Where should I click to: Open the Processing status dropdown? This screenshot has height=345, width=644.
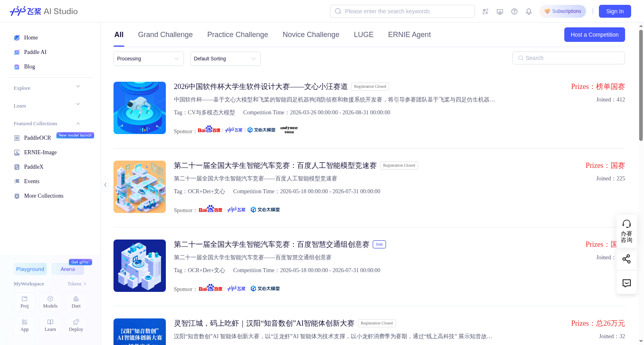tap(149, 59)
